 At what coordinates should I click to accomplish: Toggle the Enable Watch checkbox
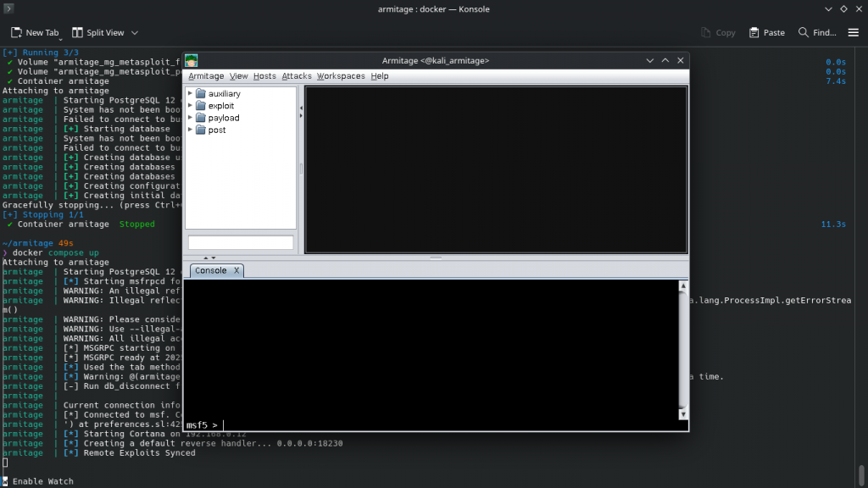click(5, 481)
